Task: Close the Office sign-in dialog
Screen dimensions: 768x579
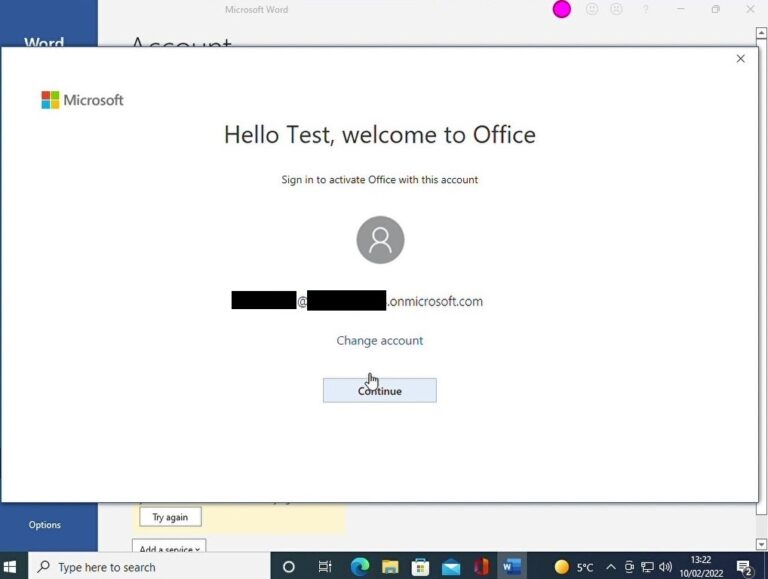Action: pos(741,59)
